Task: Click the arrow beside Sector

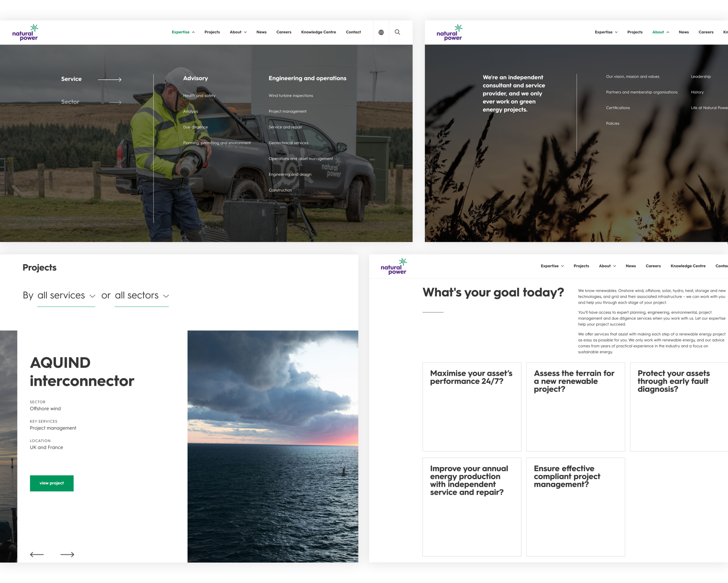Action: pyautogui.click(x=115, y=102)
